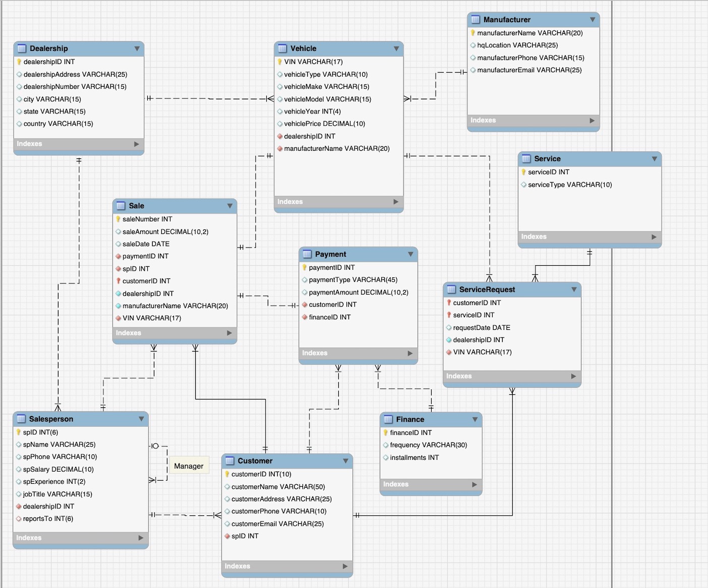Click the Service table icon
The height and width of the screenshot is (588, 708).
526,159
